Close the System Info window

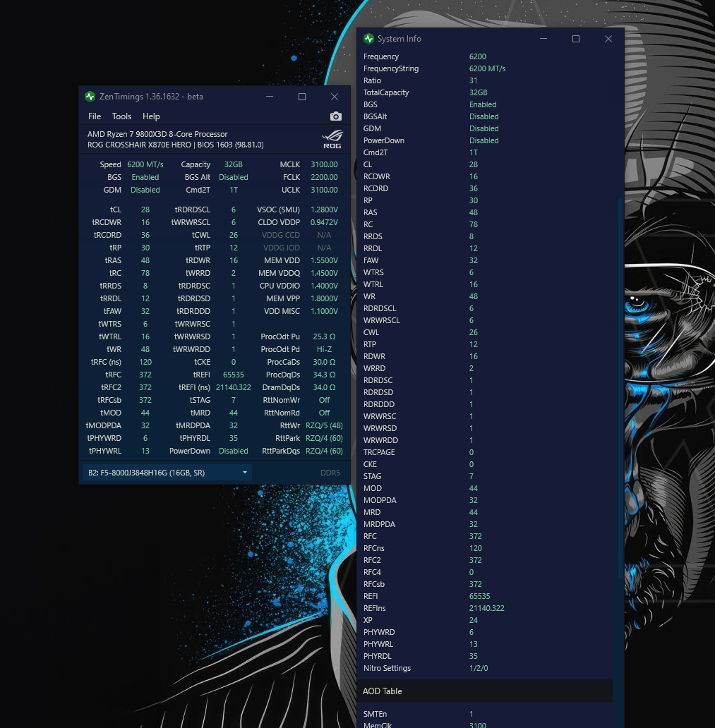pos(608,39)
